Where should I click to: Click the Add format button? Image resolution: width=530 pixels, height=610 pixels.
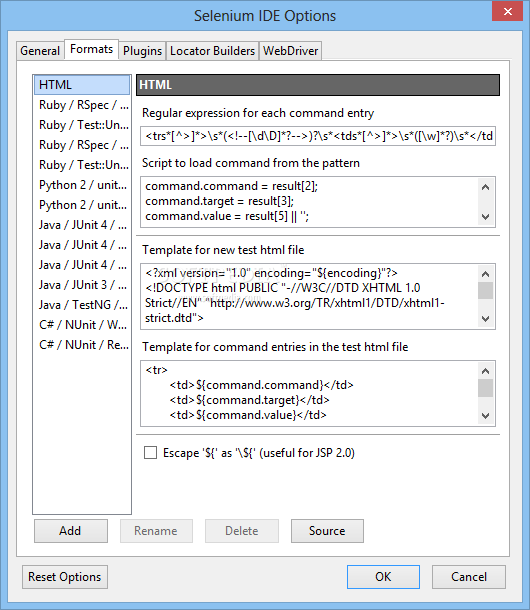(x=70, y=531)
